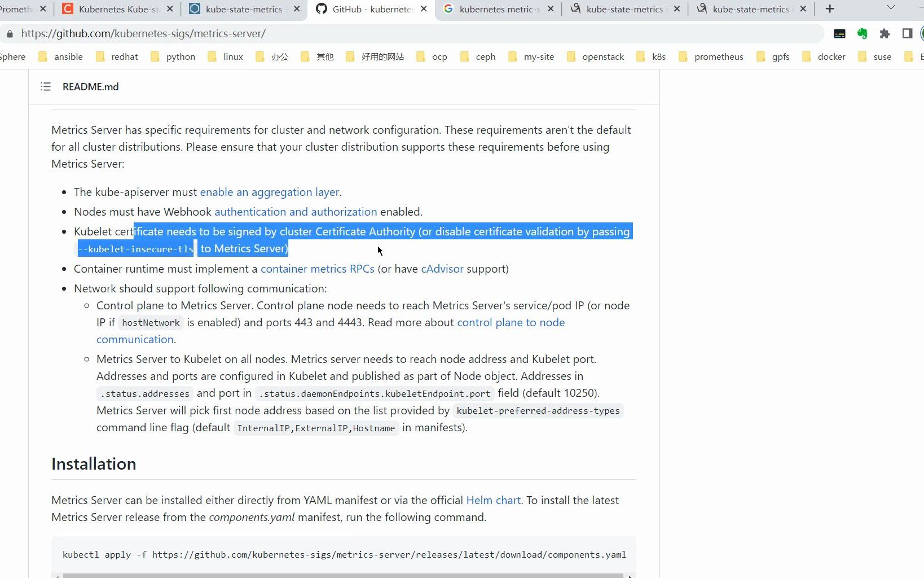Open the README table of contents icon
The height and width of the screenshot is (578, 924).
[46, 86]
